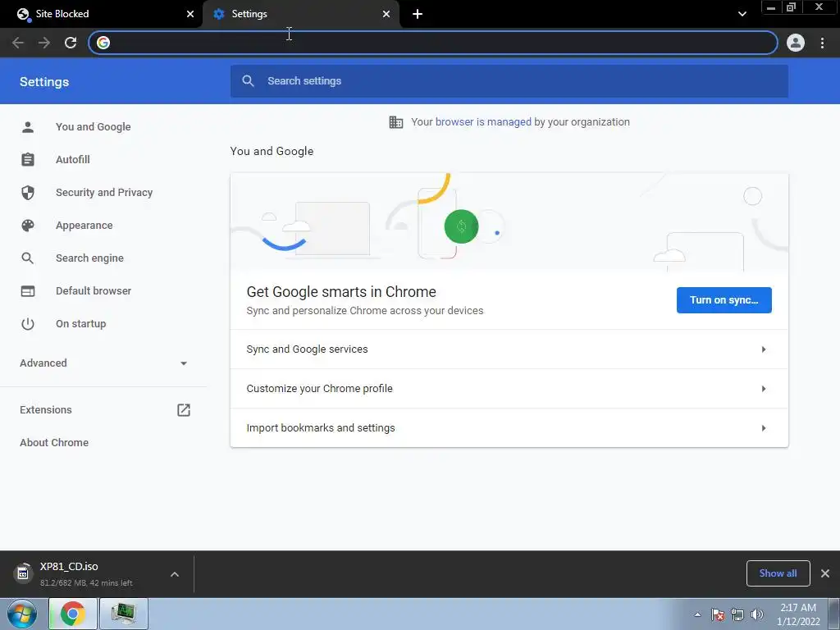Click the ISO file icon in downloads bar

pos(22,573)
